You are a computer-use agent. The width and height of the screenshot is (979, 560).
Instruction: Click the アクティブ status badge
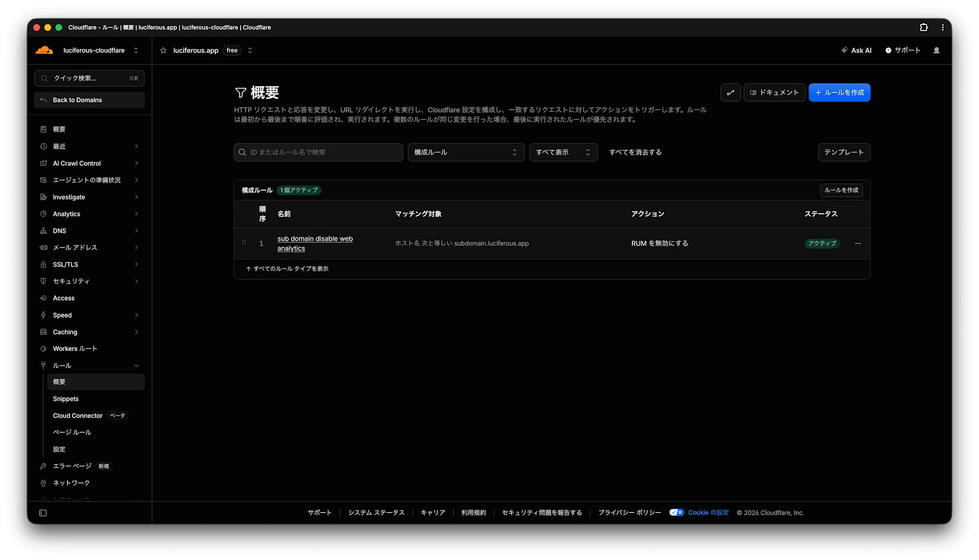pos(822,243)
